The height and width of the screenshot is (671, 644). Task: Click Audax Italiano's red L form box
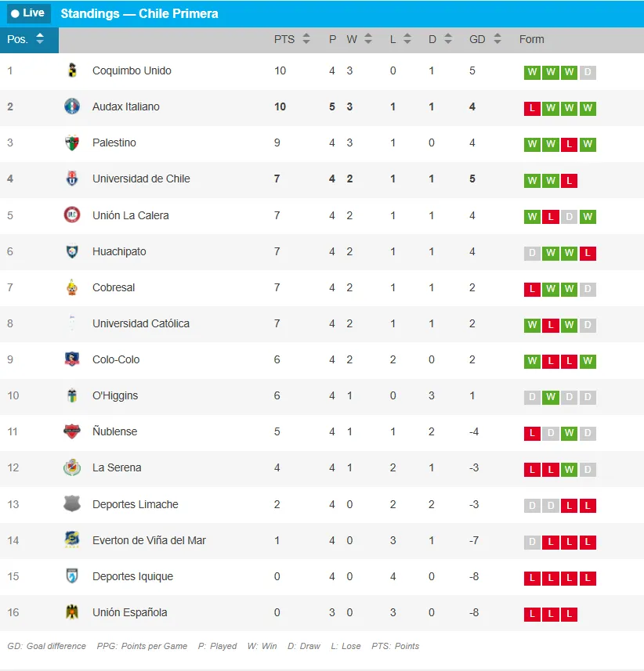click(532, 108)
